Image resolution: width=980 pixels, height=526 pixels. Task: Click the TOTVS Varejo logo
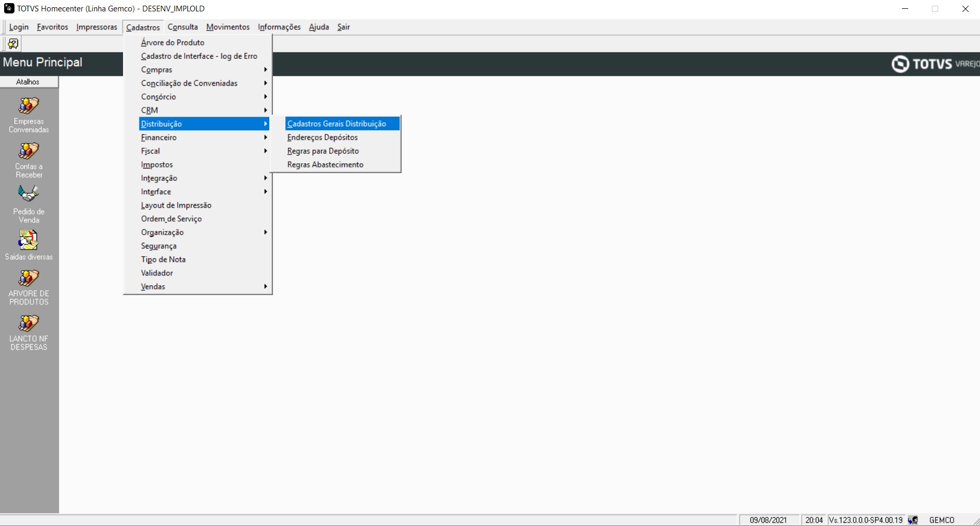coord(935,64)
